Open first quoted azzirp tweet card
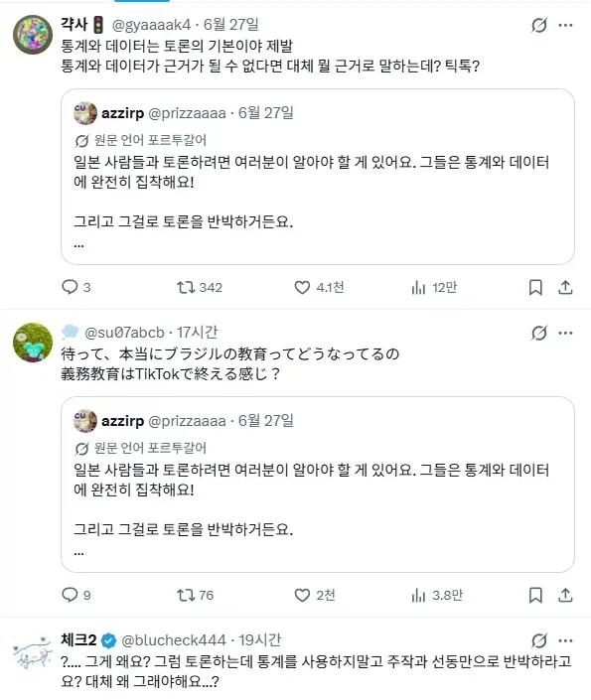 318,177
